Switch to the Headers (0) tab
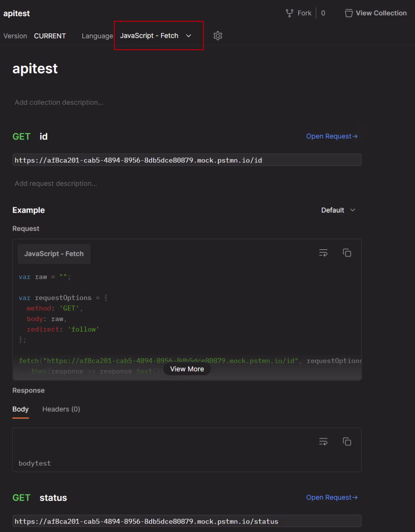415x532 pixels. click(61, 409)
